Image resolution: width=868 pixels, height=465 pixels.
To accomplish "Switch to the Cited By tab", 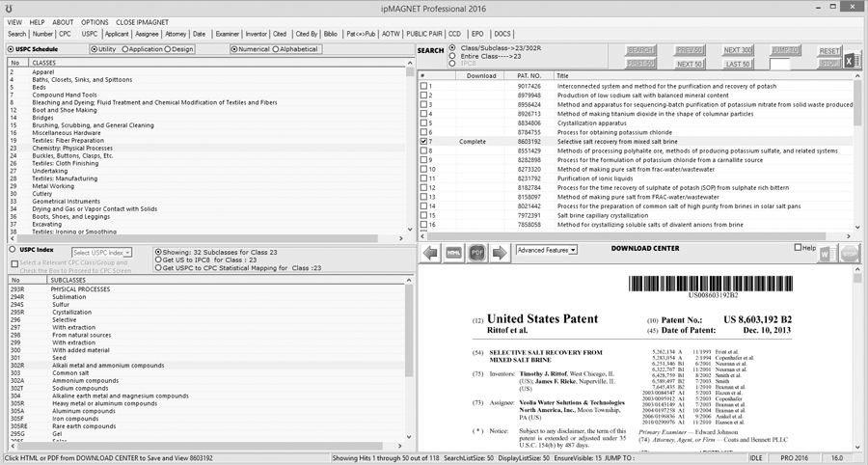I will [x=306, y=35].
